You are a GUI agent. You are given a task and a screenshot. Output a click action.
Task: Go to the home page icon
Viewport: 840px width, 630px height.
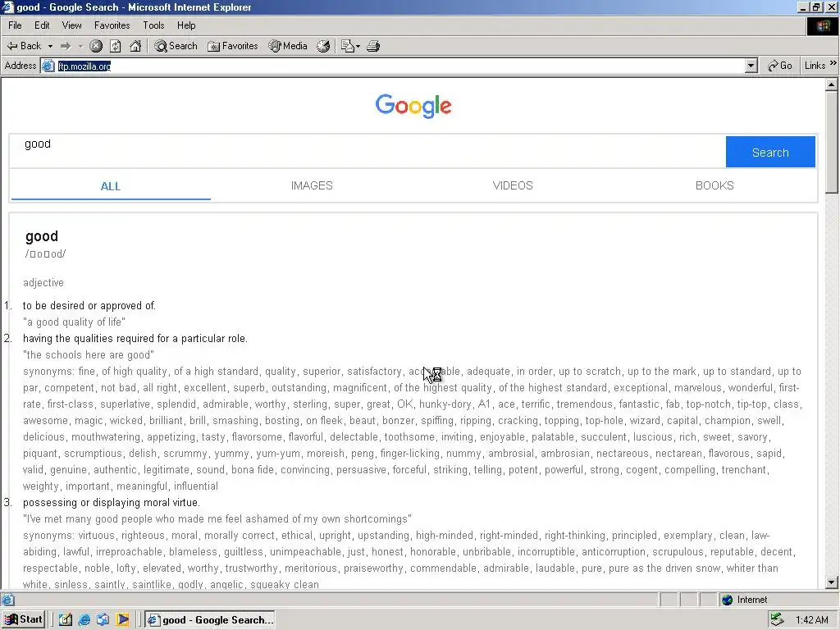pyautogui.click(x=135, y=46)
